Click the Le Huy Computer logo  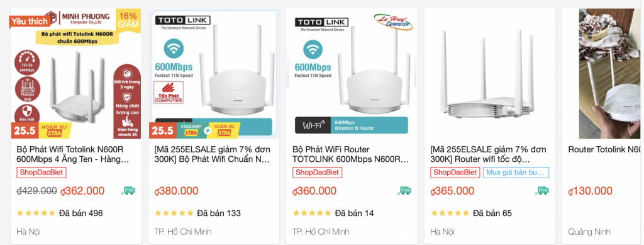point(393,22)
